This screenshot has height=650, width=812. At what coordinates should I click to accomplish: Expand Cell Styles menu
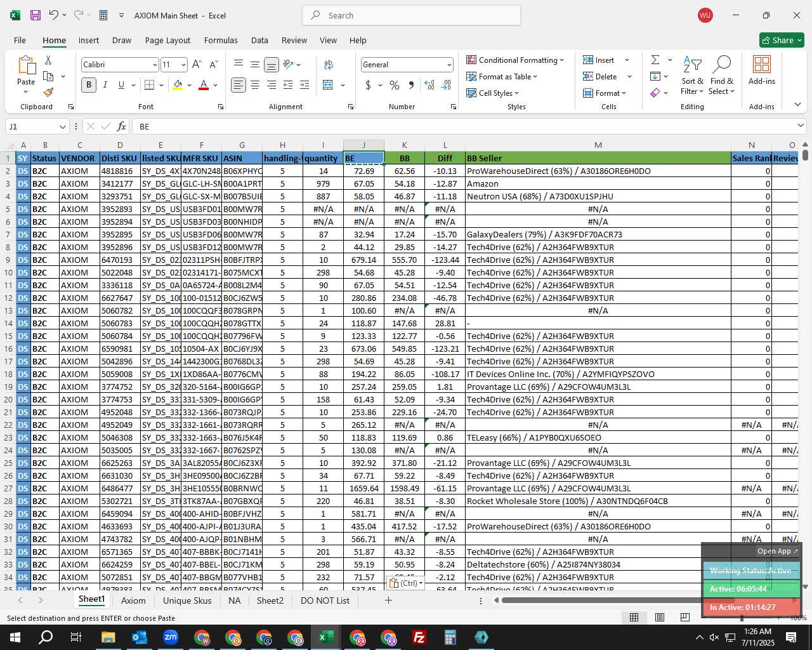point(493,93)
